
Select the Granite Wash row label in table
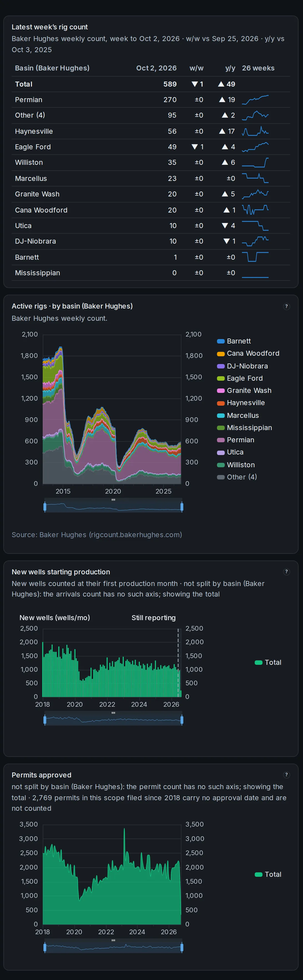coord(37,194)
